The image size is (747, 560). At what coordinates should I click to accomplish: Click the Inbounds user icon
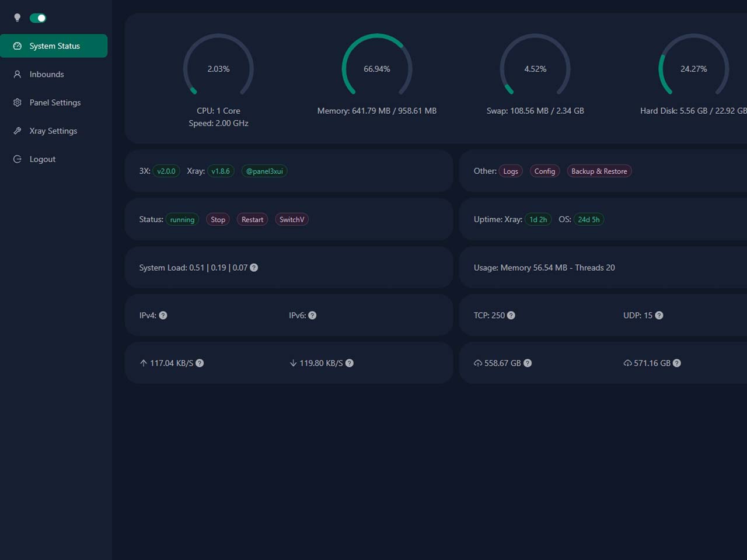tap(18, 74)
